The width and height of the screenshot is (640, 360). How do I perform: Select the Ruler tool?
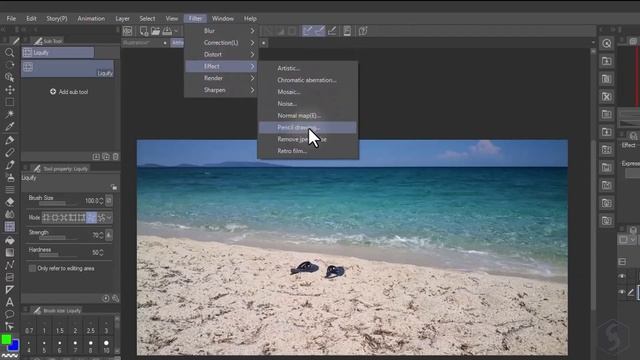[x=9, y=290]
